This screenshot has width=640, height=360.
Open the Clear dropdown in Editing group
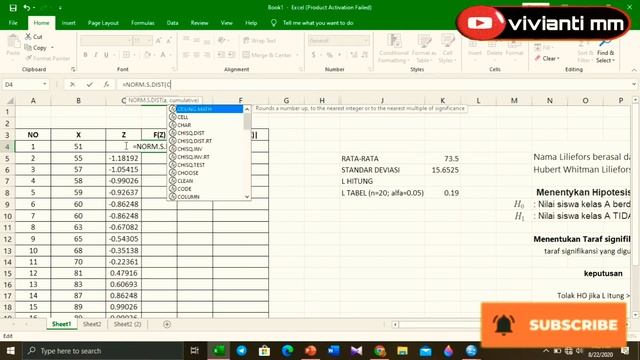547,58
